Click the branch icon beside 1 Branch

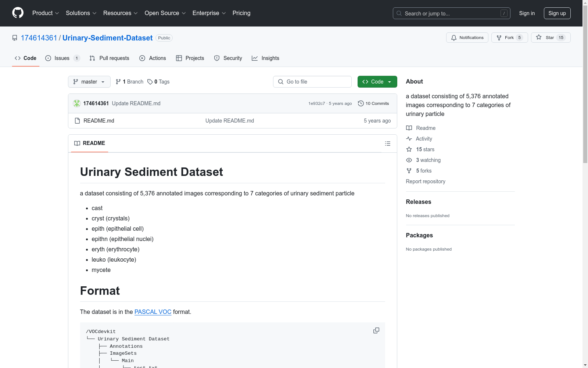point(118,82)
